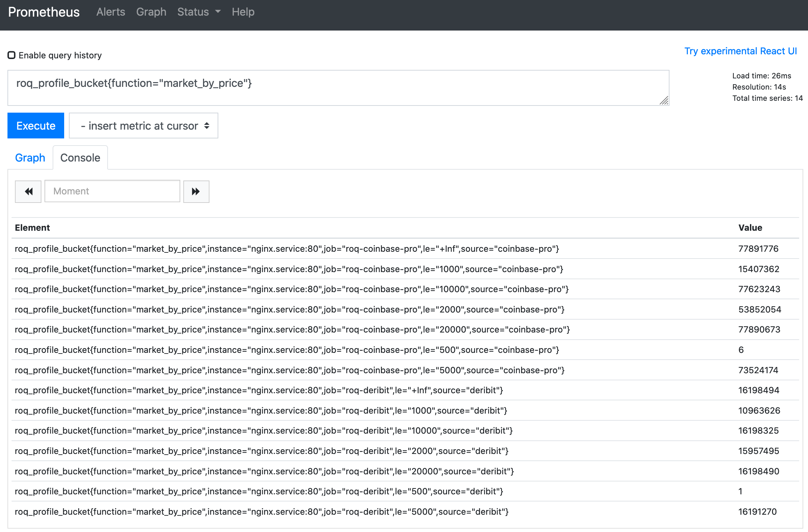The image size is (808, 532).
Task: Click the value 15957495
Action: (x=759, y=451)
